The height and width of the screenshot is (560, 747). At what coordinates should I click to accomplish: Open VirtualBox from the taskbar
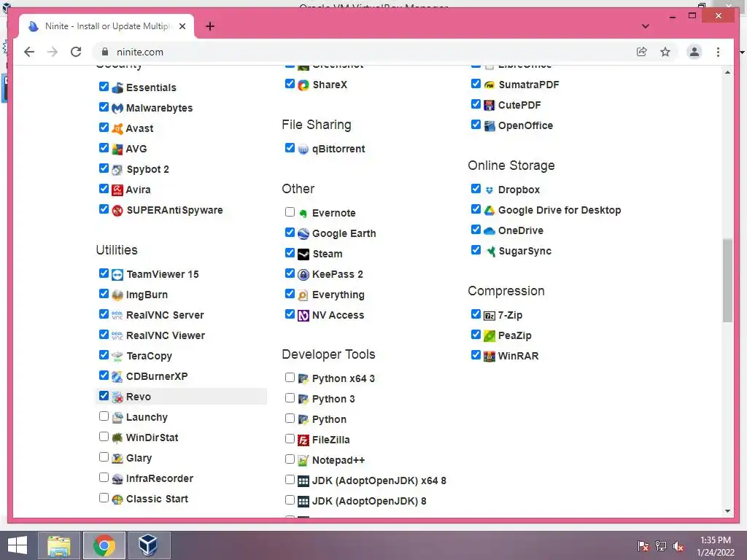coord(149,545)
